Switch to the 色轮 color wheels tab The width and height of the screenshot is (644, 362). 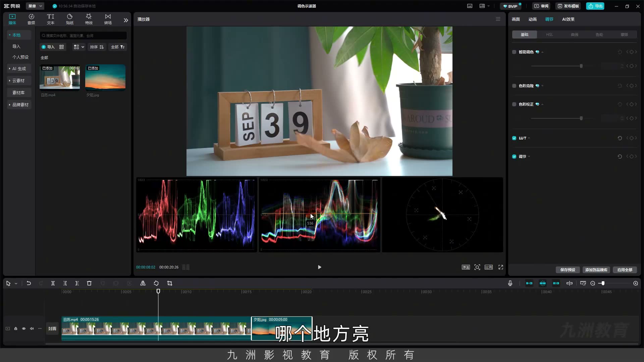(599, 35)
